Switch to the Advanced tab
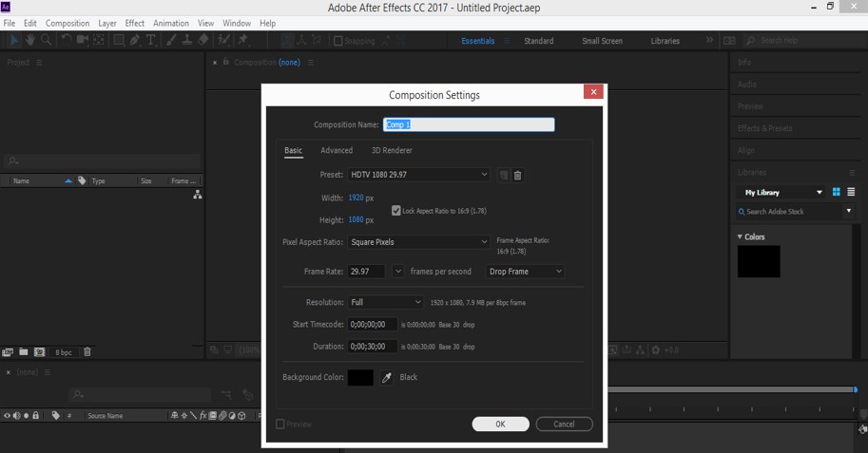Image resolution: width=868 pixels, height=453 pixels. tap(337, 150)
